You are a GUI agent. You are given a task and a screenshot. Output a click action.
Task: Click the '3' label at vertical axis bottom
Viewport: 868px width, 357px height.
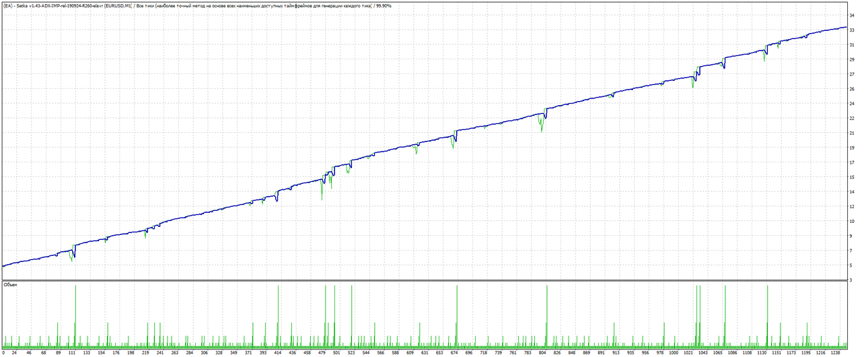point(851,280)
